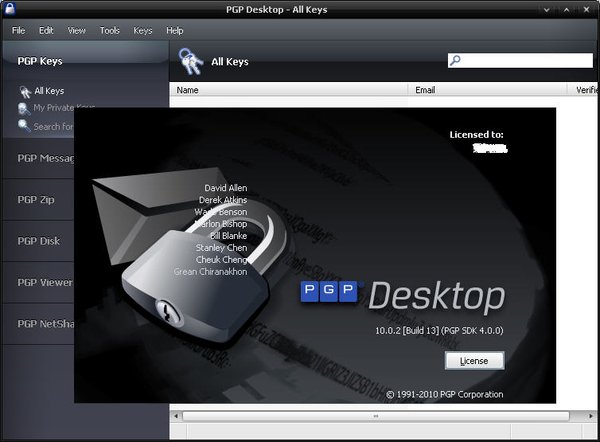The width and height of the screenshot is (600, 442).
Task: Expand the PGP Keys panel header
Action: pyautogui.click(x=85, y=60)
